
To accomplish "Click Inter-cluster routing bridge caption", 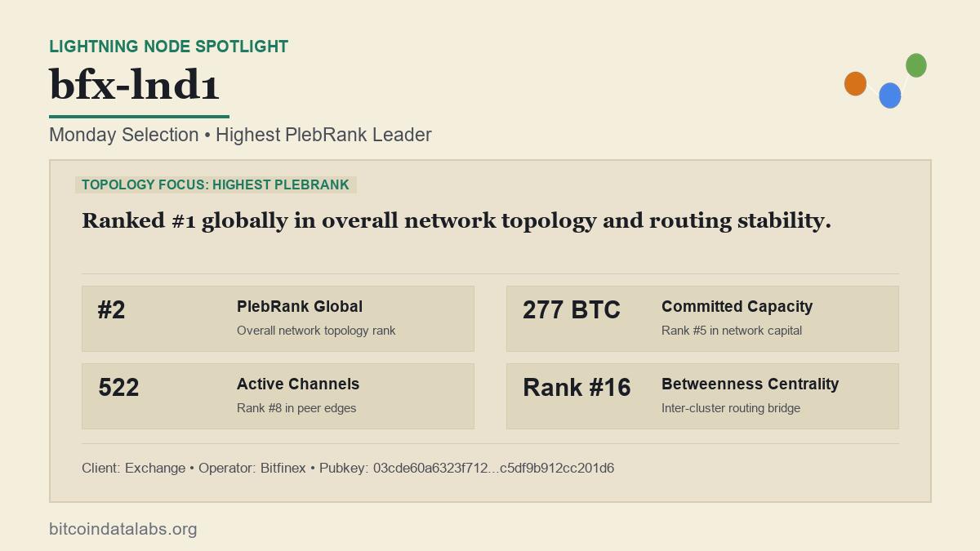I will [731, 408].
